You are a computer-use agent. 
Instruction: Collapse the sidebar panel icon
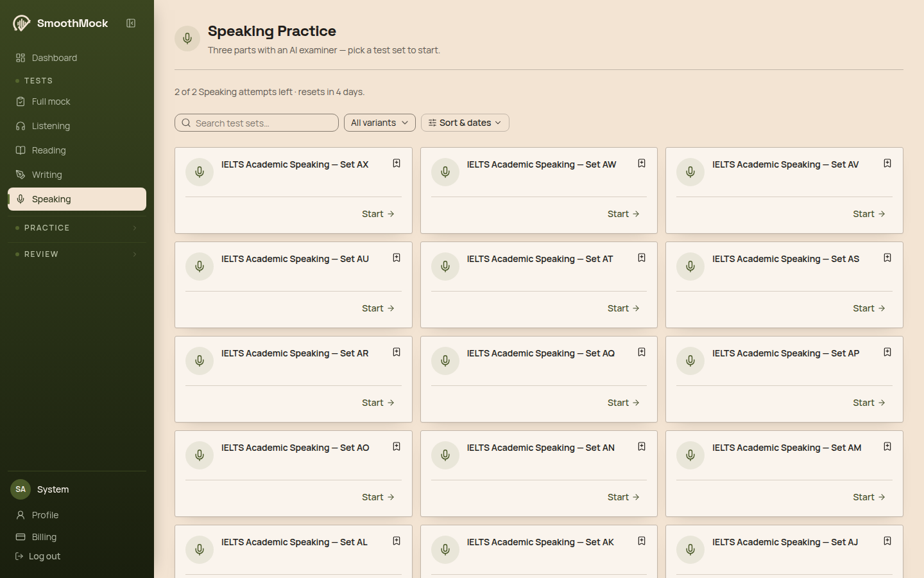[131, 23]
